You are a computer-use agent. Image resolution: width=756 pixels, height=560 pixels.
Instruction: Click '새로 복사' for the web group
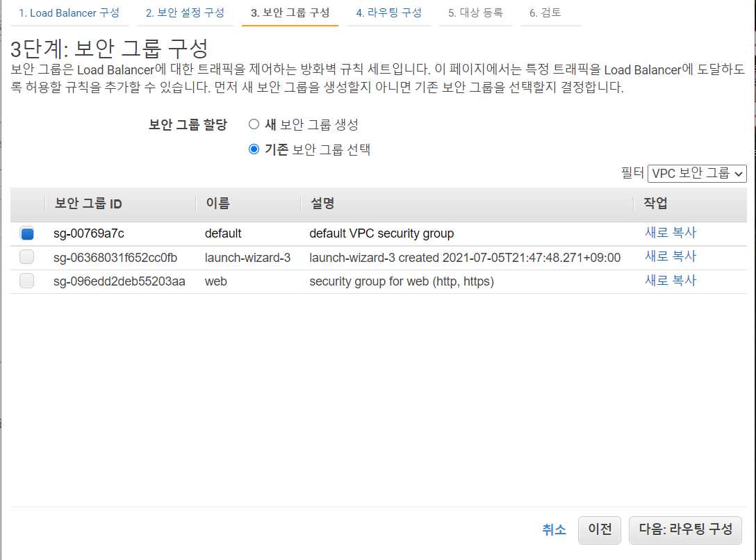[x=671, y=280]
